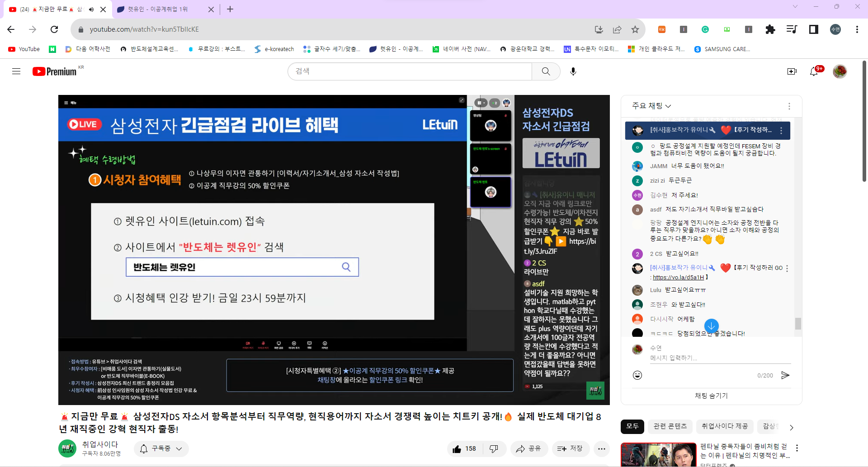The width and height of the screenshot is (868, 467).
Task: Like the video with 158 likes
Action: (464, 448)
